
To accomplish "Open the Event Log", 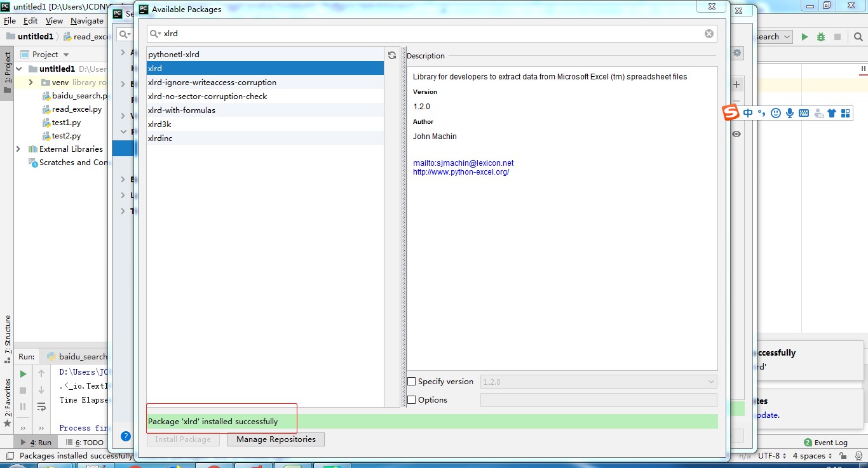I will [x=825, y=443].
